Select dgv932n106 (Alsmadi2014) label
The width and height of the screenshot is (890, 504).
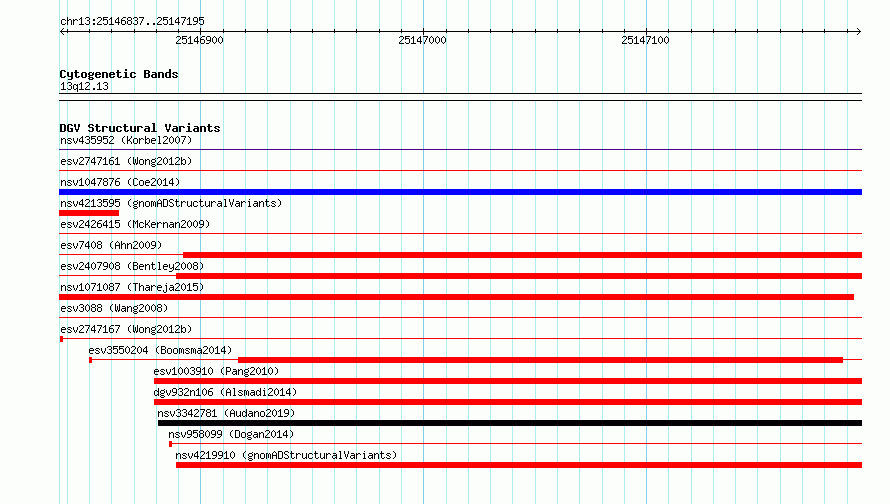point(225,392)
